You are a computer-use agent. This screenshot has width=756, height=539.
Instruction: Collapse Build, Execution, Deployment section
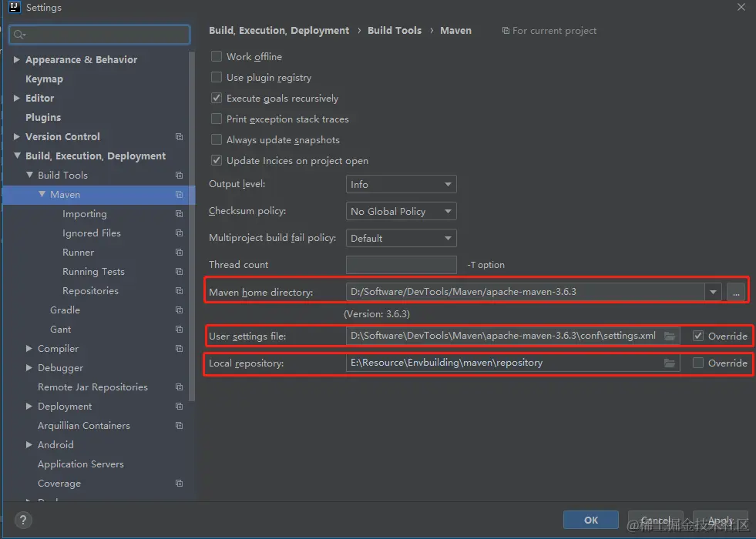18,156
